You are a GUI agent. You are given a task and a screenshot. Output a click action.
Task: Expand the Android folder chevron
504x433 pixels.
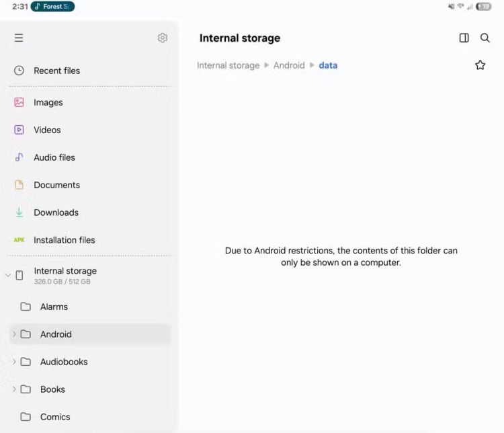coord(14,334)
